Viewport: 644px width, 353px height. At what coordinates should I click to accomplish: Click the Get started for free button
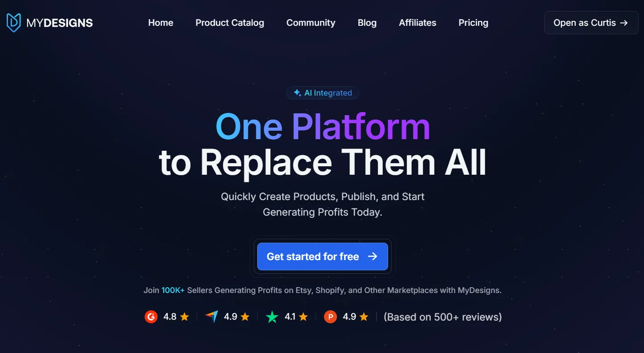click(323, 257)
